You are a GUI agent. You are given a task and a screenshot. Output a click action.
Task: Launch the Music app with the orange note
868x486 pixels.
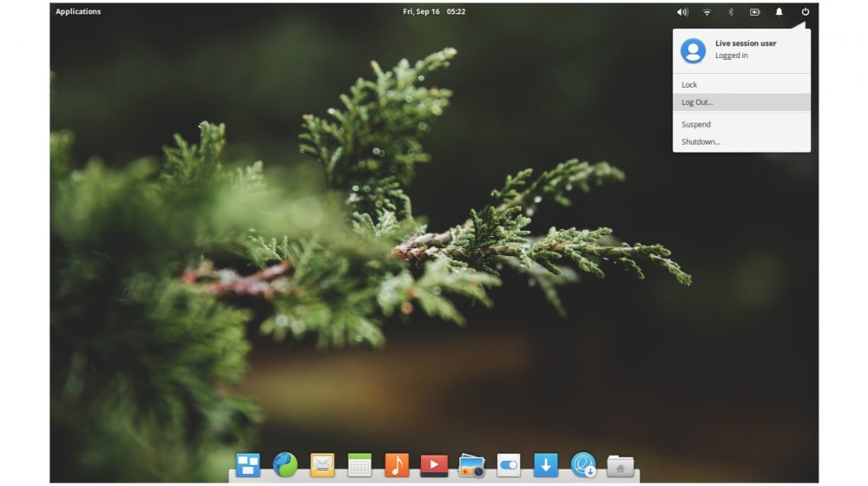397,465
